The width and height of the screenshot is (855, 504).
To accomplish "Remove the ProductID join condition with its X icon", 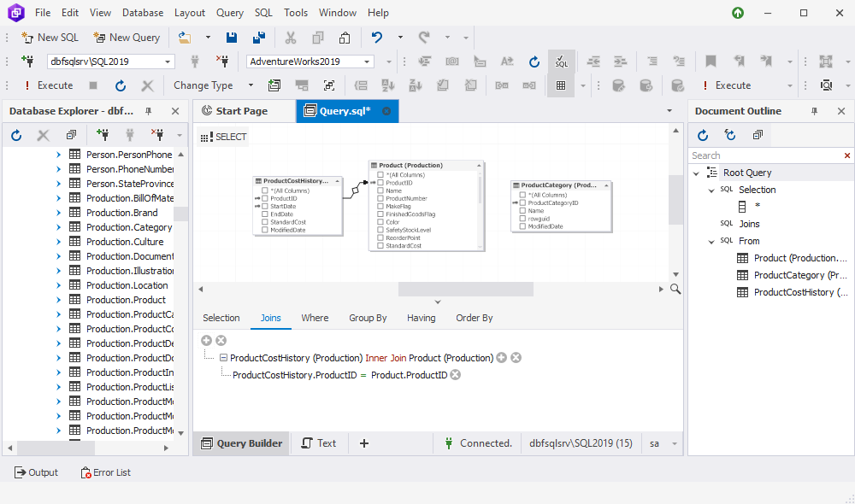I will (x=456, y=375).
